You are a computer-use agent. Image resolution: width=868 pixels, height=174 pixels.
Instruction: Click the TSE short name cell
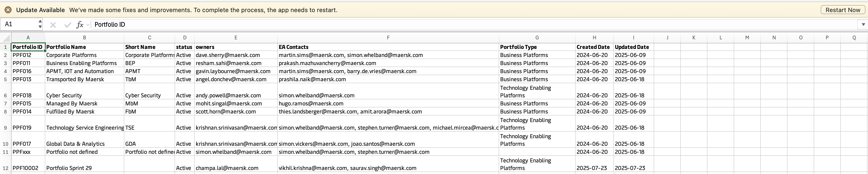pos(149,124)
